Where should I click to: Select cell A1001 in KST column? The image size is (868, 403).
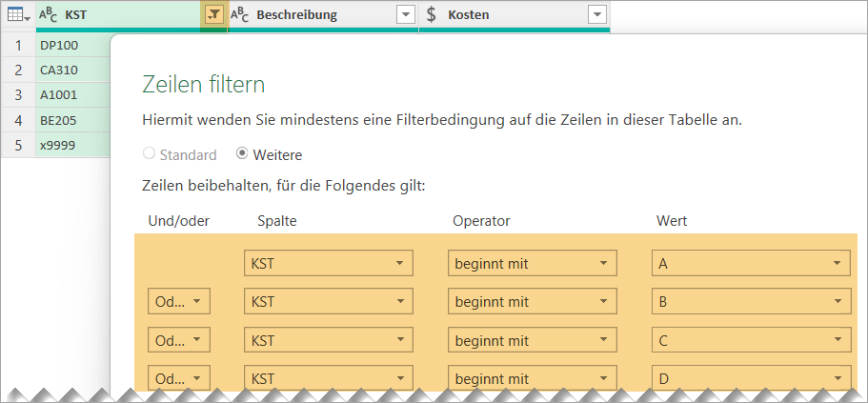coord(73,94)
